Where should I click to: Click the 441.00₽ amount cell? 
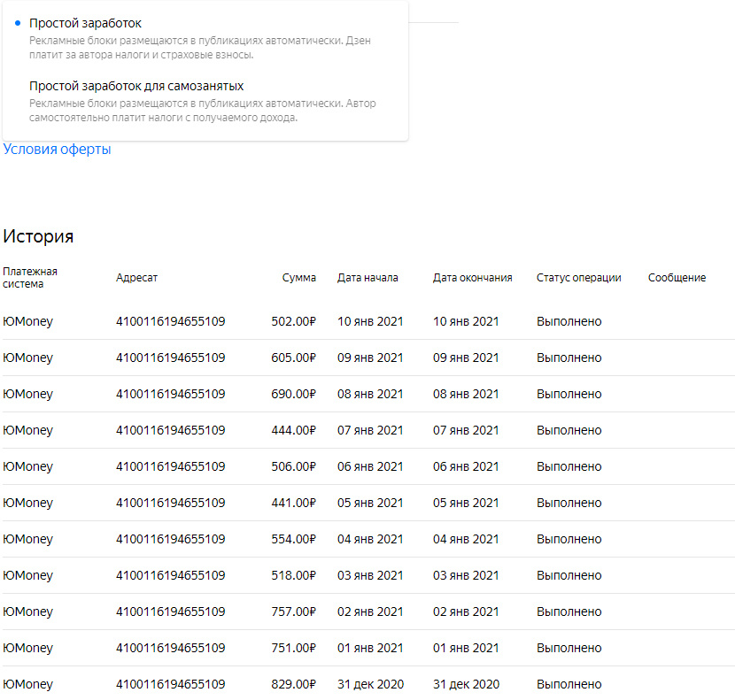293,503
